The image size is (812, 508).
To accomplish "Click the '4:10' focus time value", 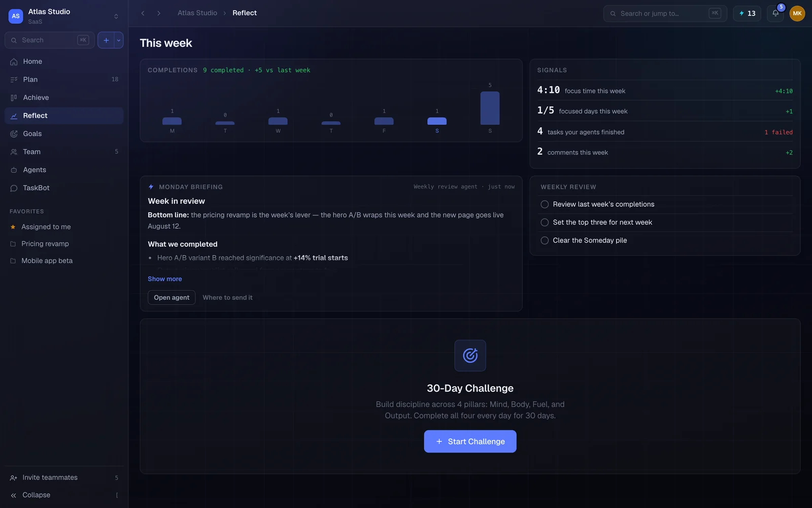I will (x=549, y=90).
